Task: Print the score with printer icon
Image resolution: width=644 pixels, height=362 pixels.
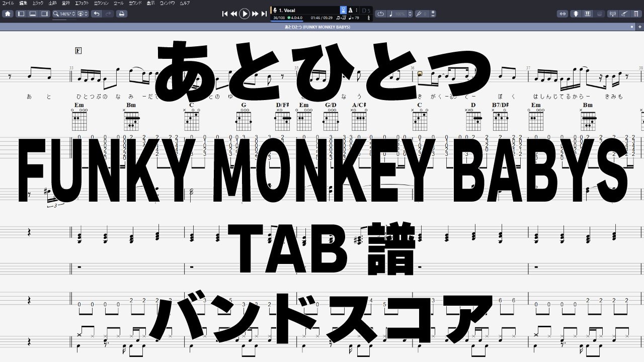Action: coord(121,14)
